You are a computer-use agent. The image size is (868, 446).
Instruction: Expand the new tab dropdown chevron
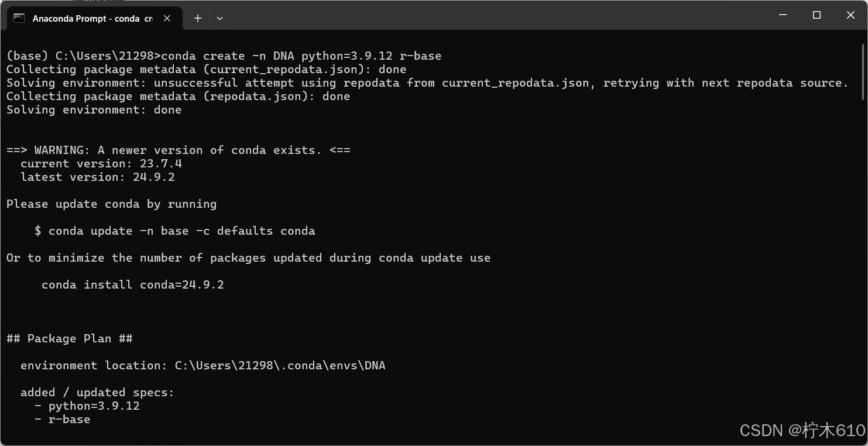click(x=219, y=18)
